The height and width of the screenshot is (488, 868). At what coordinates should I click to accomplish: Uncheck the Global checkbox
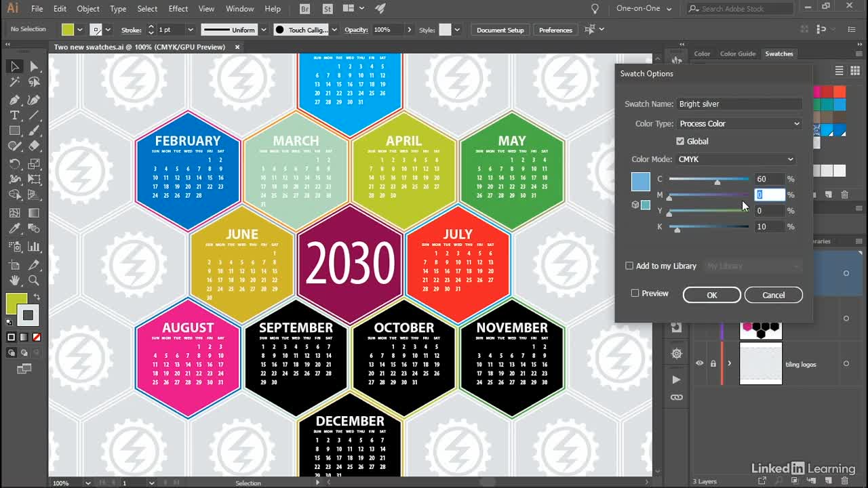click(x=680, y=141)
